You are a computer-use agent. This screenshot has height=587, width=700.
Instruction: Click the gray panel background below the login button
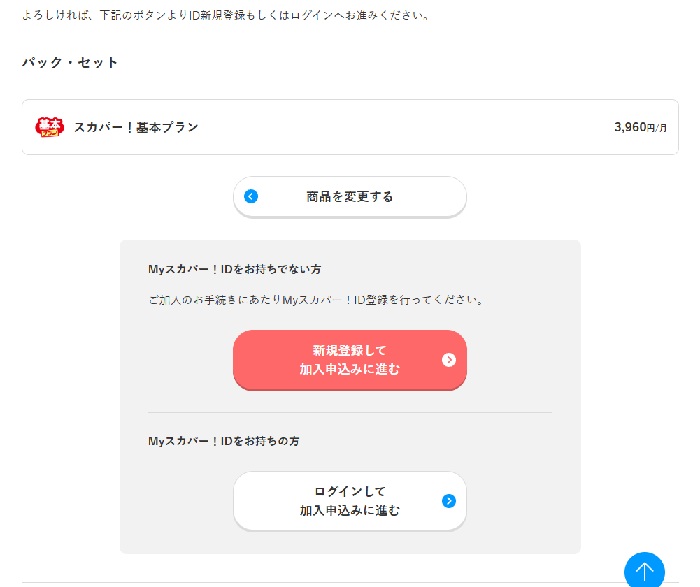(350, 542)
